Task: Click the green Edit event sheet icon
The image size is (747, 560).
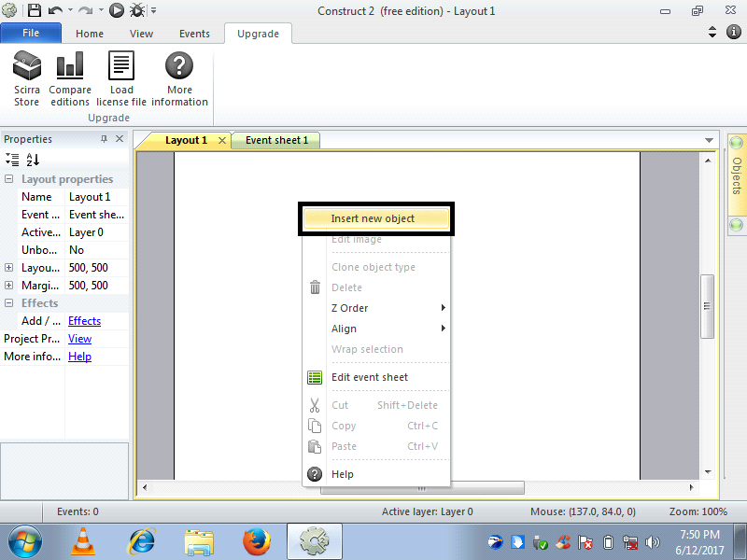Action: pyautogui.click(x=315, y=377)
